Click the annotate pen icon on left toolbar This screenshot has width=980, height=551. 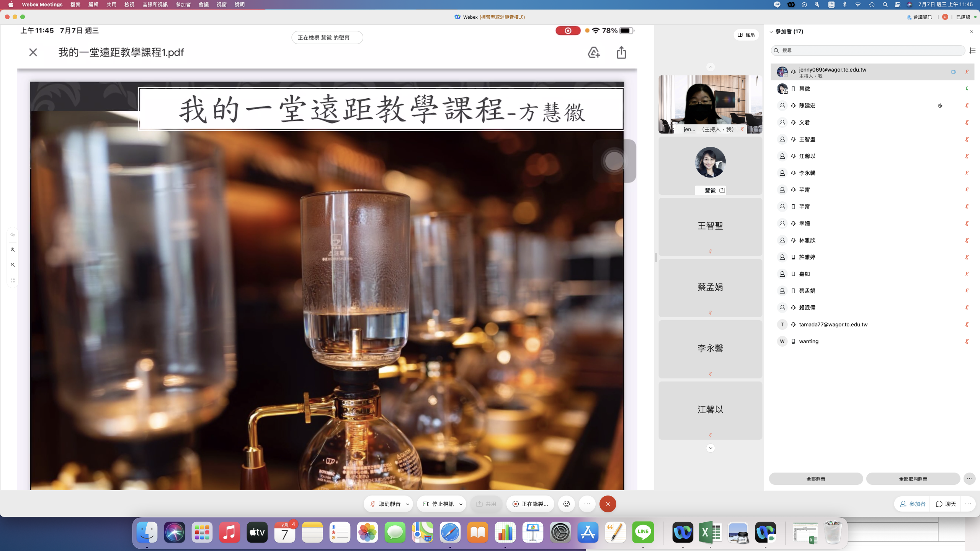(13, 235)
